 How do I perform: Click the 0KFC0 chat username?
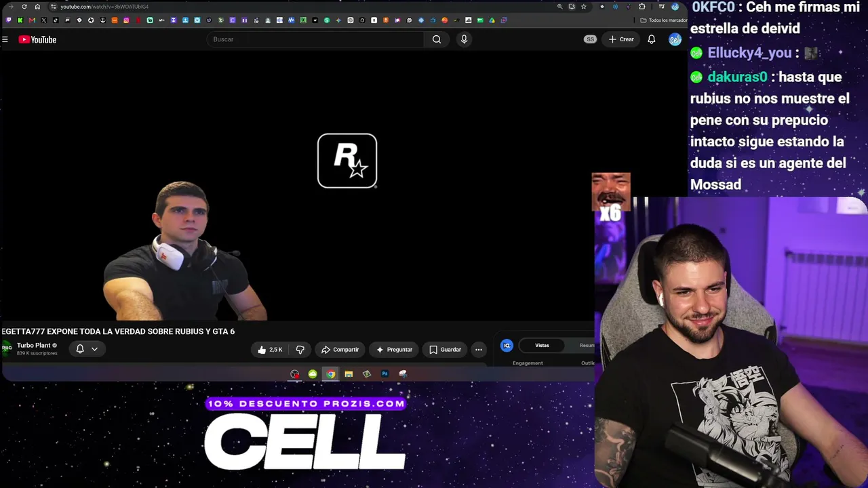pos(713,7)
